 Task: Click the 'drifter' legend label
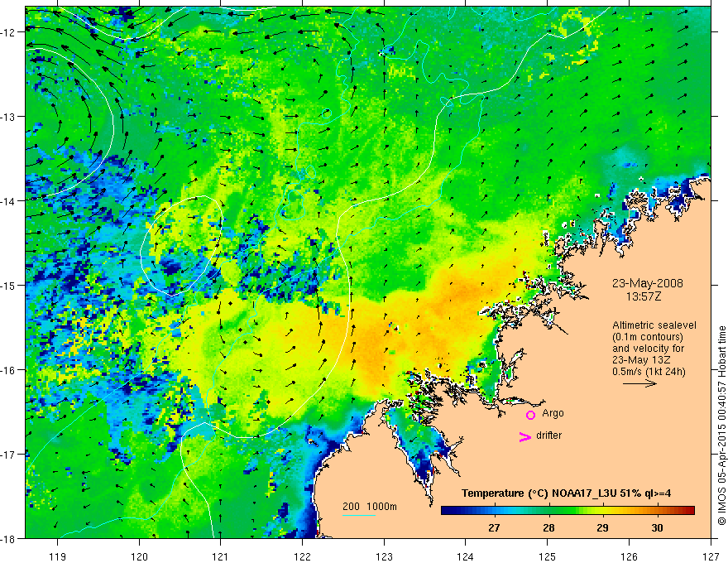(548, 435)
